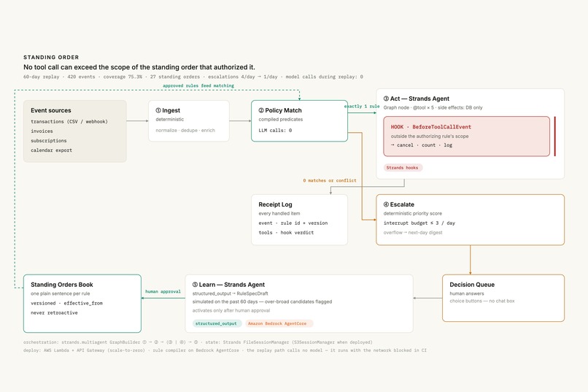Screen dimensions: 588x392
Task: Click the circled 5 Learn step icon
Action: pyautogui.click(x=195, y=285)
